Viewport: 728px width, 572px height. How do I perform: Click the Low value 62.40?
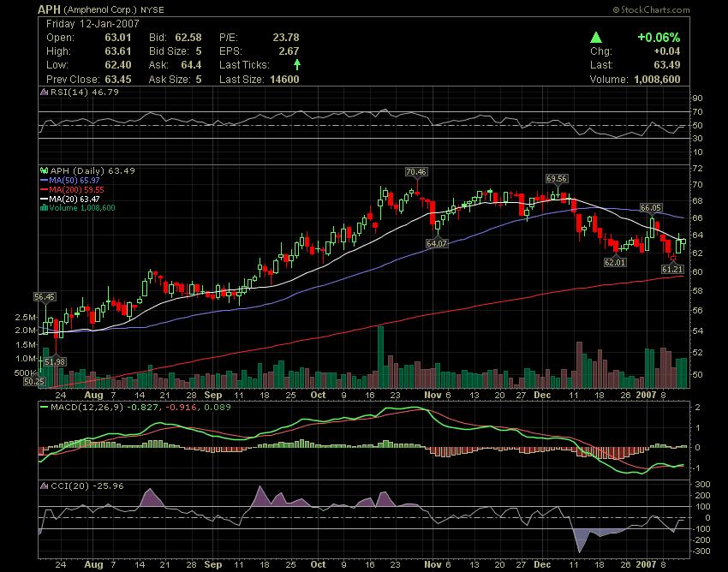point(118,65)
